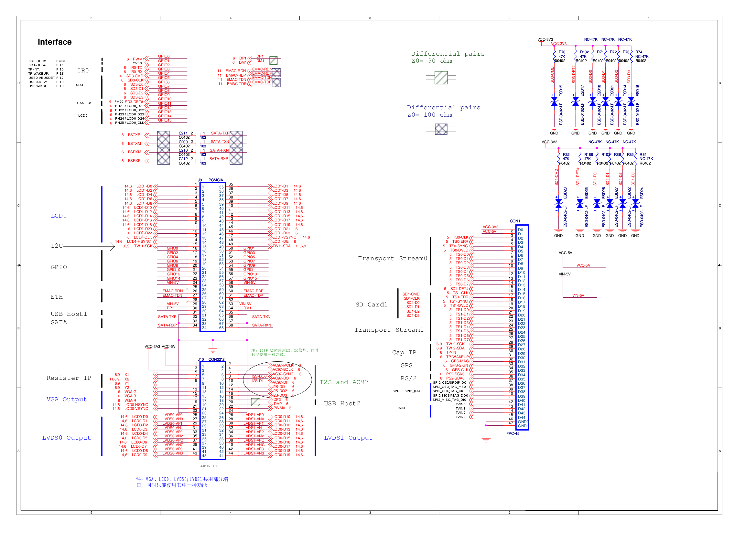Select the 100 ohm differential pair legend symbol
Screen dimensions: 756x534
click(441, 129)
